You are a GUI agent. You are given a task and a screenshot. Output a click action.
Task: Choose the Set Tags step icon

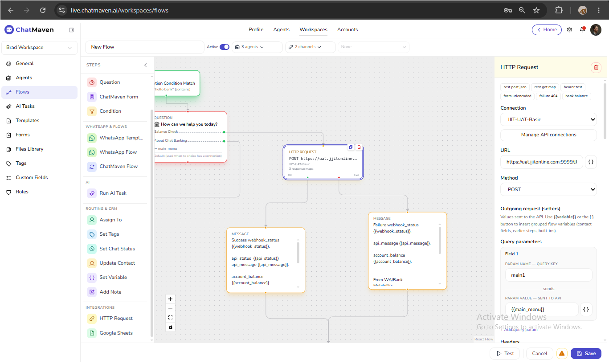click(x=92, y=234)
